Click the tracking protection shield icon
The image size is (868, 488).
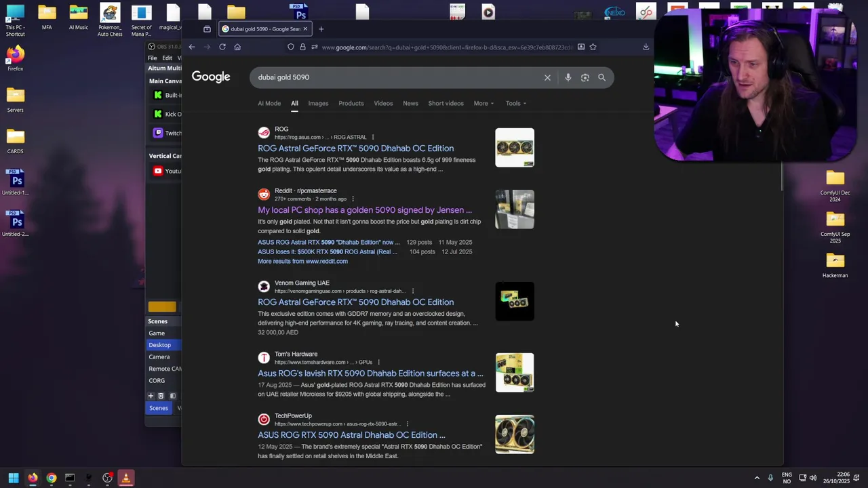[291, 47]
